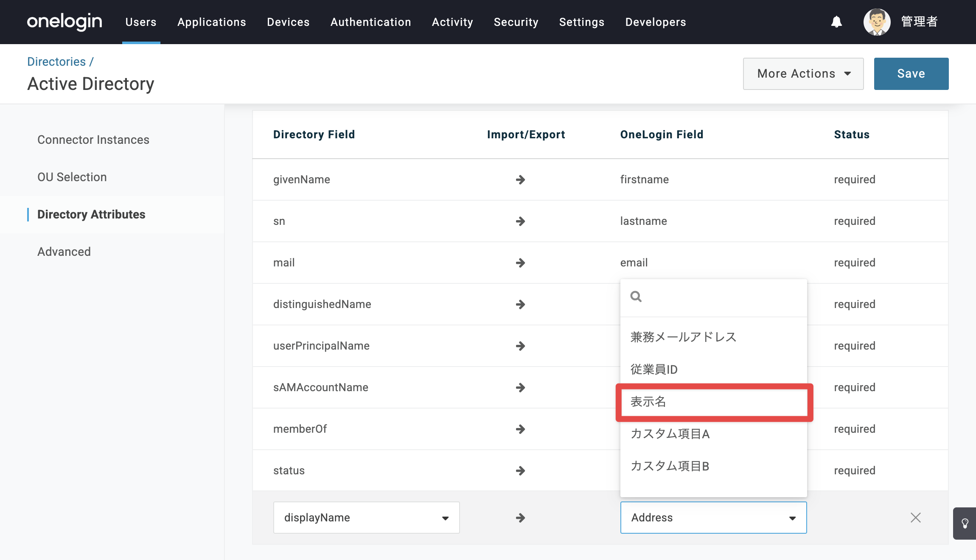Click the firstname OneLogin field
This screenshot has width=976, height=560.
(x=645, y=180)
